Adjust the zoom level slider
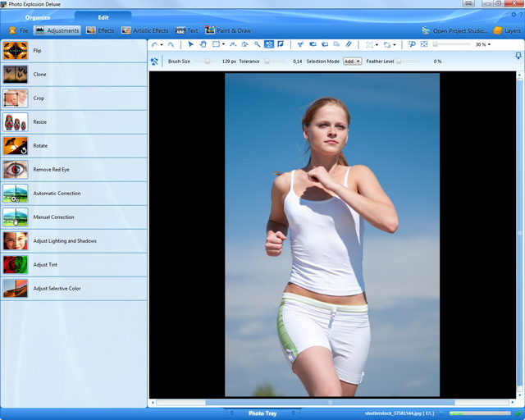The image size is (525, 420). click(x=452, y=44)
